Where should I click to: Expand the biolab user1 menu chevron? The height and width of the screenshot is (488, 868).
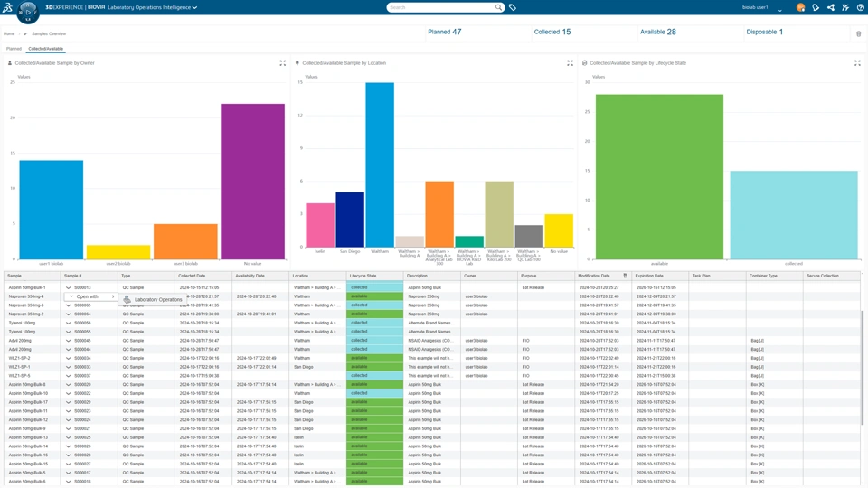(x=780, y=9)
